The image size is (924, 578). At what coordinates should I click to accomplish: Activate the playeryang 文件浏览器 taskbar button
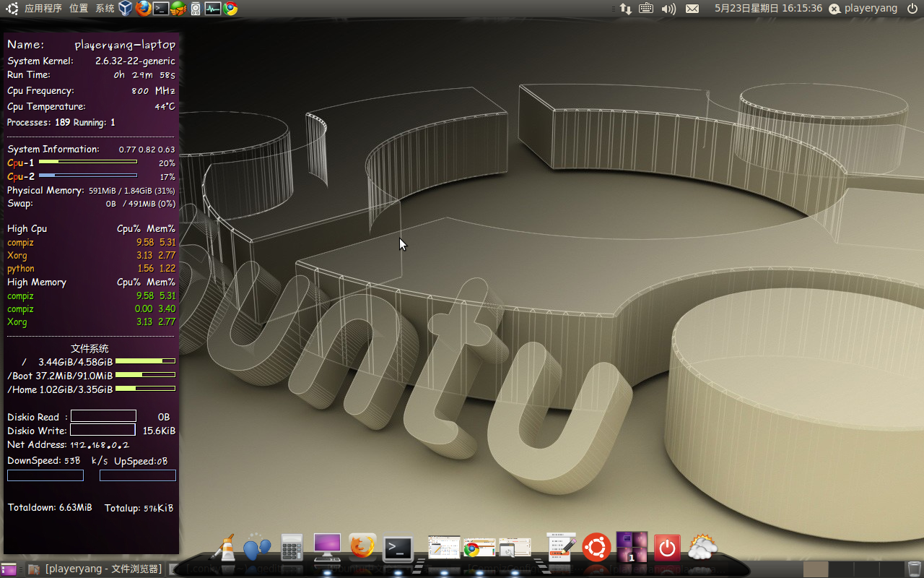point(95,569)
